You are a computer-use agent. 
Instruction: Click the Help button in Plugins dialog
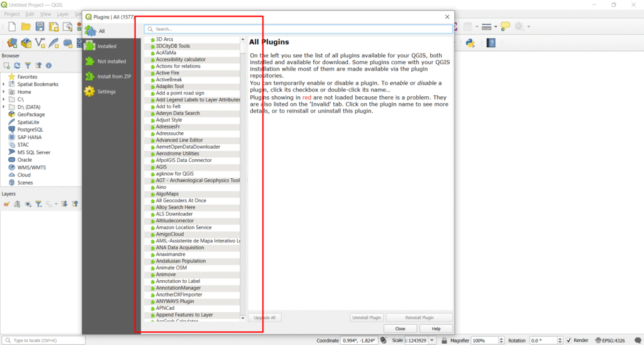pos(436,329)
